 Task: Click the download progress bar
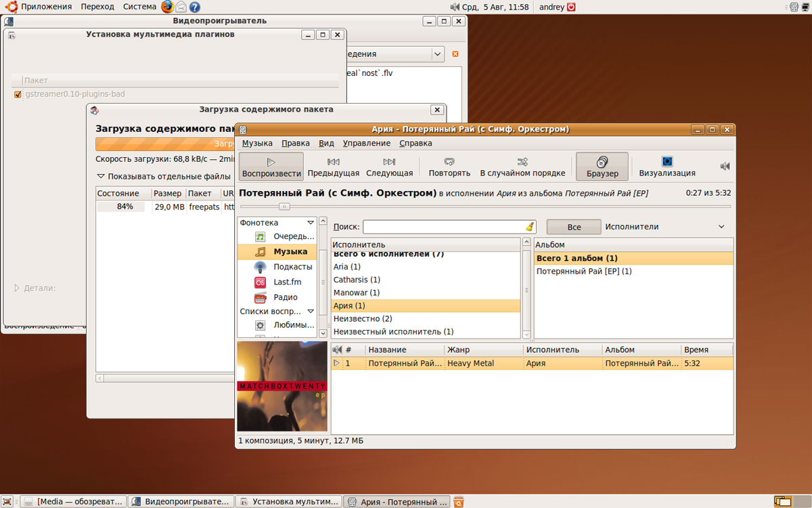tap(165, 144)
